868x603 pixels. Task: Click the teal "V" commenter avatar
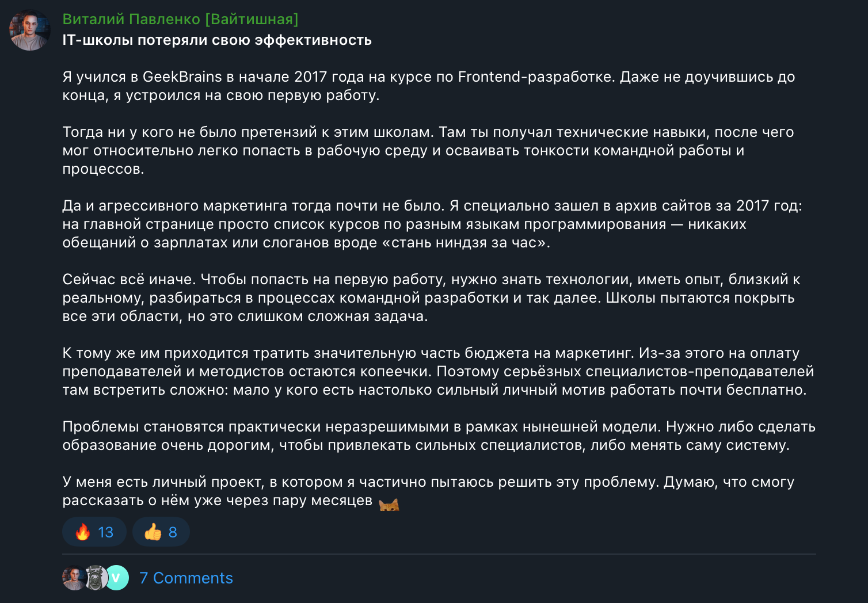[x=117, y=578]
